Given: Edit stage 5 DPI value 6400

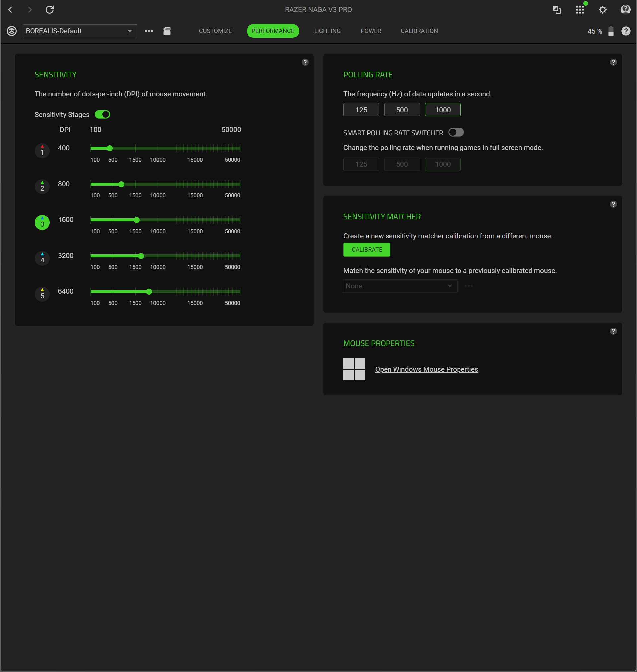Looking at the screenshot, I should click(66, 291).
